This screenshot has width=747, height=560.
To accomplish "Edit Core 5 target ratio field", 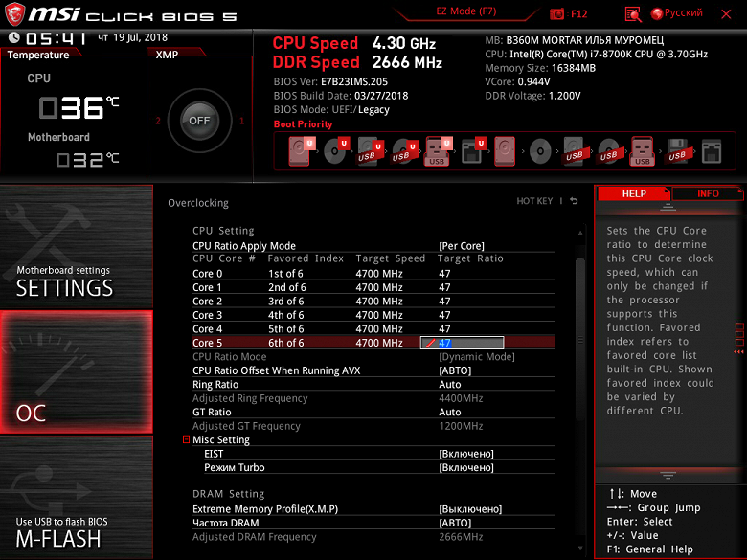I will coord(462,343).
